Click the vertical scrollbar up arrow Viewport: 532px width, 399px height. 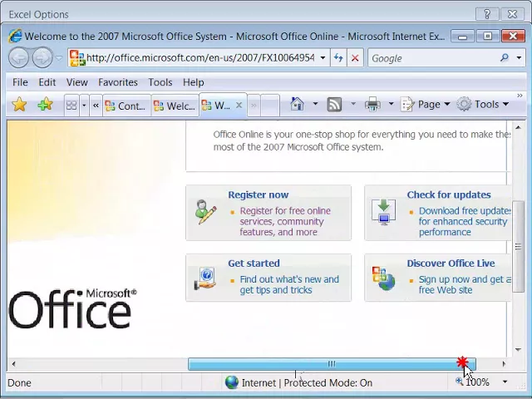click(x=518, y=127)
